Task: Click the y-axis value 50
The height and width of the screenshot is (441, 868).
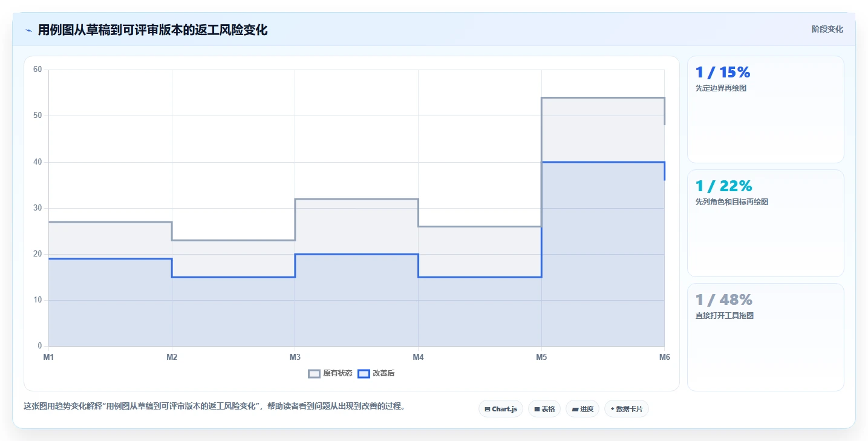Action: coord(38,116)
